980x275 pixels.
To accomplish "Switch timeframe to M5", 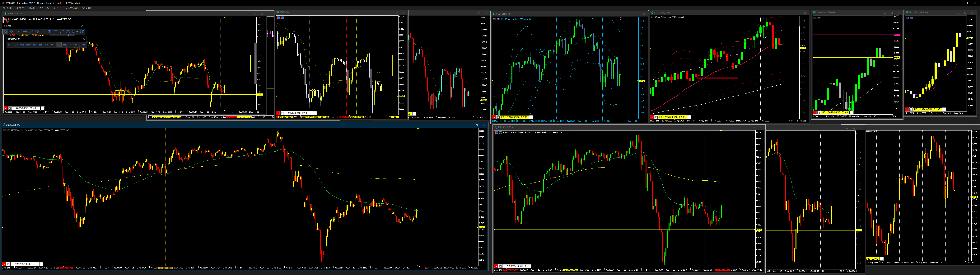I will point(16,45).
